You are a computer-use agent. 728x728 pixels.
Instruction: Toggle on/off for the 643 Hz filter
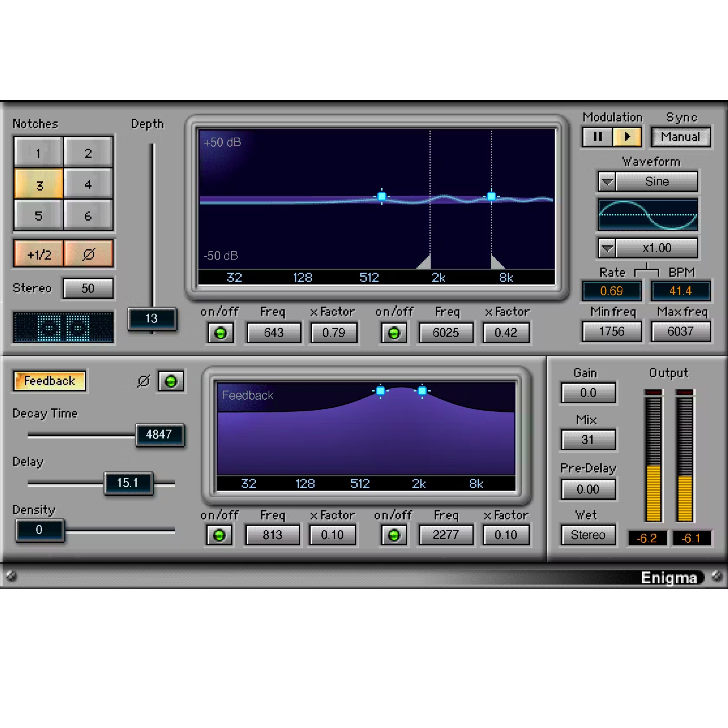point(220,332)
